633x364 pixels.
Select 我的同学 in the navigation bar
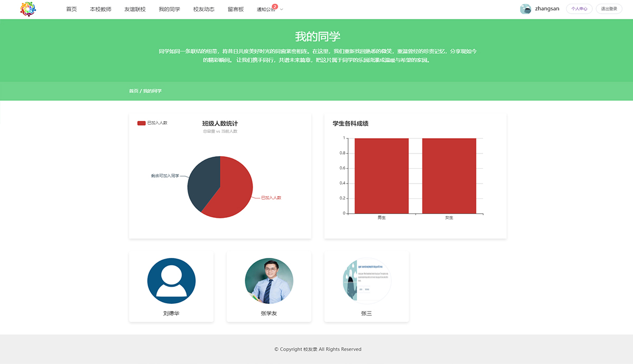point(169,9)
